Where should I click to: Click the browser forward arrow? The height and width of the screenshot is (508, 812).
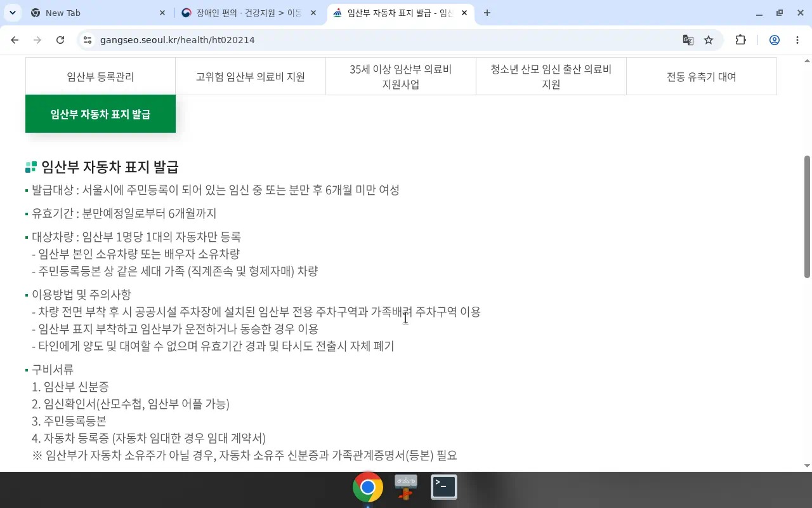pos(37,40)
